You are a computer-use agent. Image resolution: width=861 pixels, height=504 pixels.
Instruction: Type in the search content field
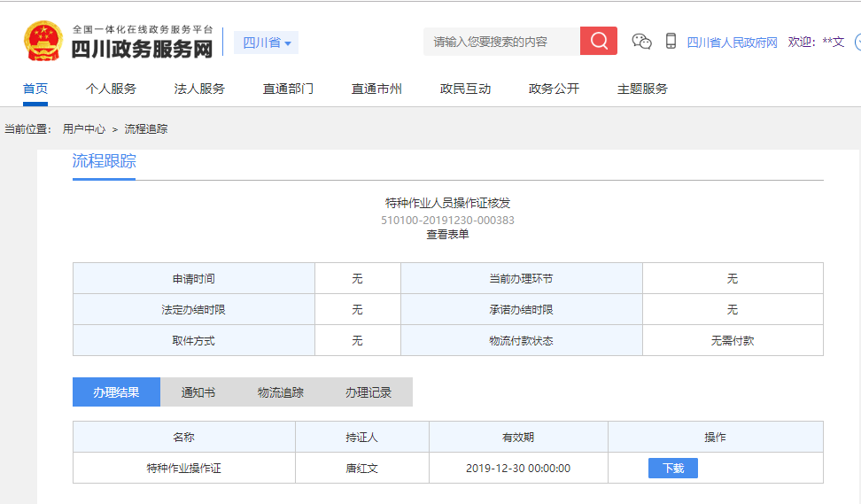click(x=501, y=42)
